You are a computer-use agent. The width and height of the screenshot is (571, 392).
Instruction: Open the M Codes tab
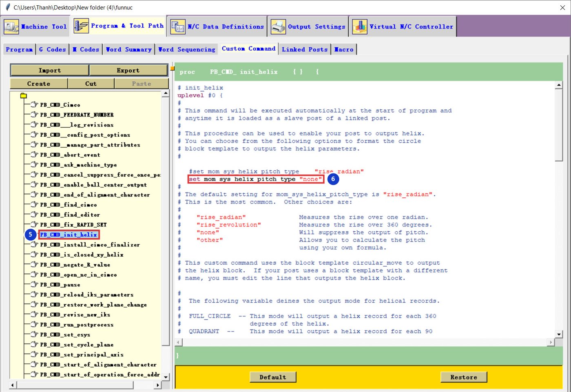(86, 49)
